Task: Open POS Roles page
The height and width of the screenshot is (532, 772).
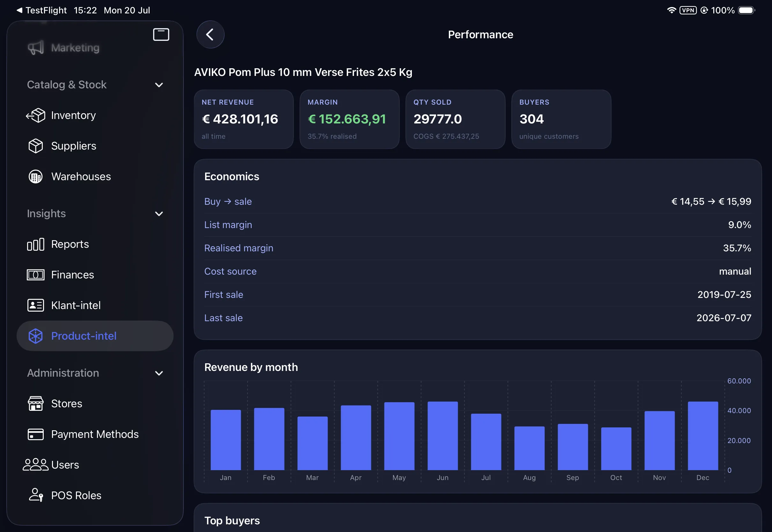Action: (x=95, y=495)
